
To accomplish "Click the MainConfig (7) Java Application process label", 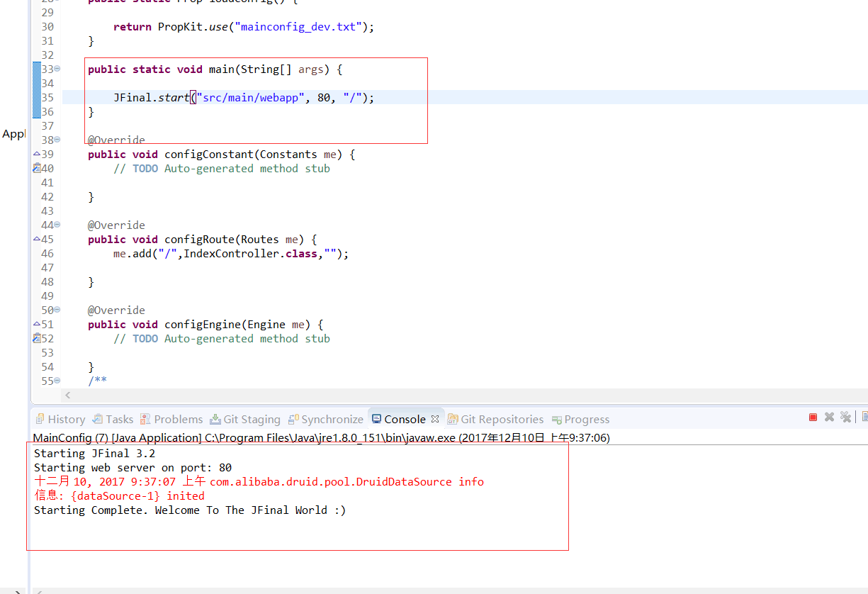I will (x=321, y=437).
